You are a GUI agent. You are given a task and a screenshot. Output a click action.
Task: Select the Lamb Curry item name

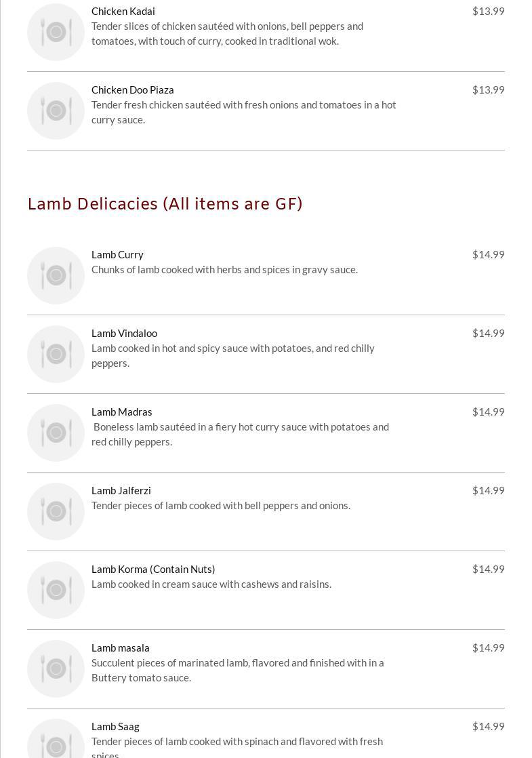pyautogui.click(x=117, y=254)
